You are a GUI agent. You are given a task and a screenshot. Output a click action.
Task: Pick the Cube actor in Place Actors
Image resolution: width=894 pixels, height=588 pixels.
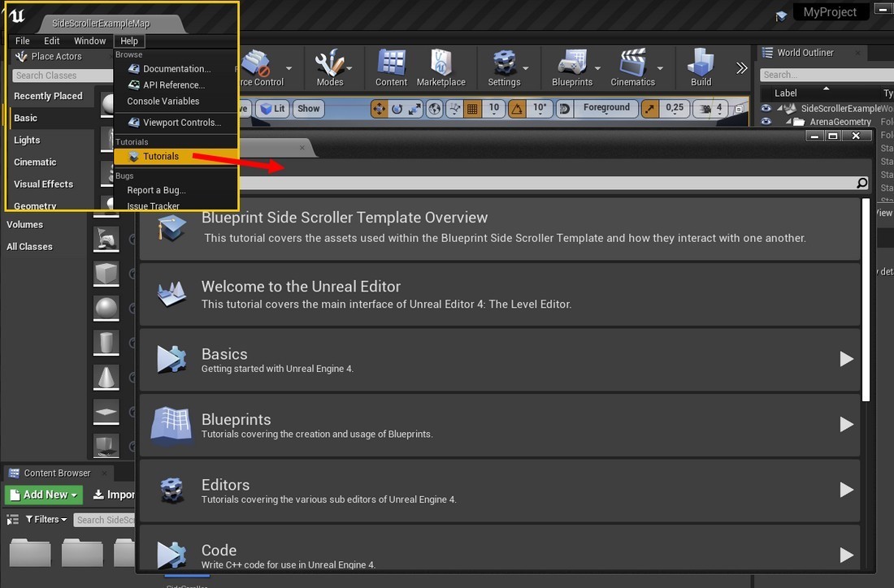[106, 274]
